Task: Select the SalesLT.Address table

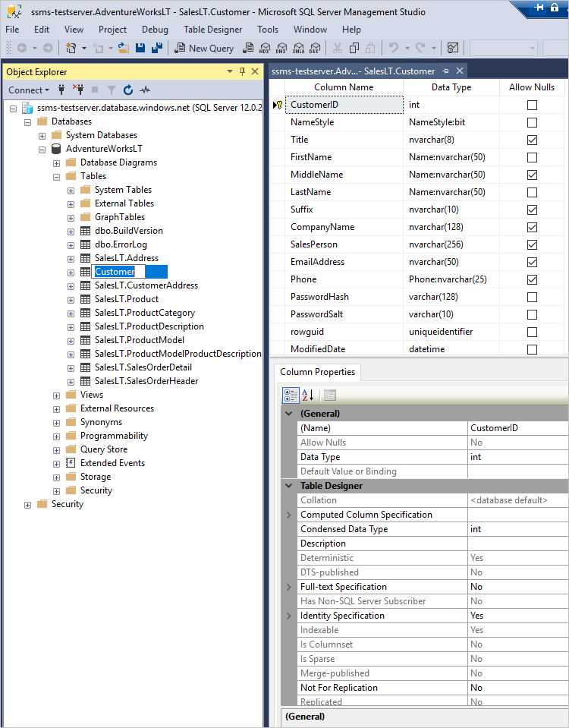Action: pos(126,257)
